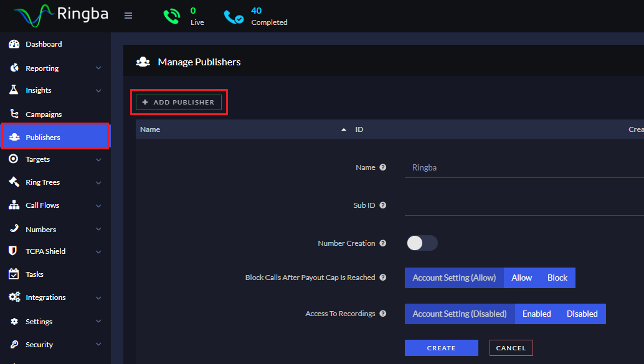Click the Live calls phone icon
Image resolution: width=644 pixels, height=364 pixels.
coord(172,15)
